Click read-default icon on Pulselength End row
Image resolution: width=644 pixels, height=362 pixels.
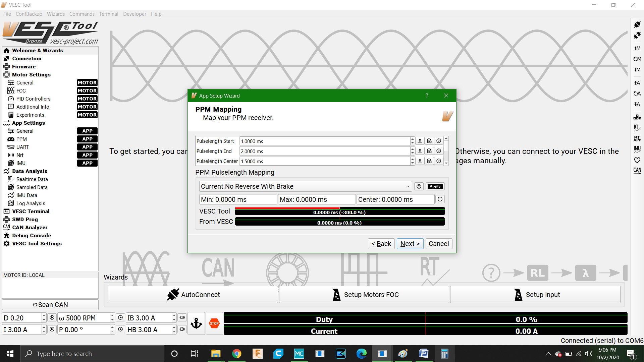pyautogui.click(x=429, y=151)
